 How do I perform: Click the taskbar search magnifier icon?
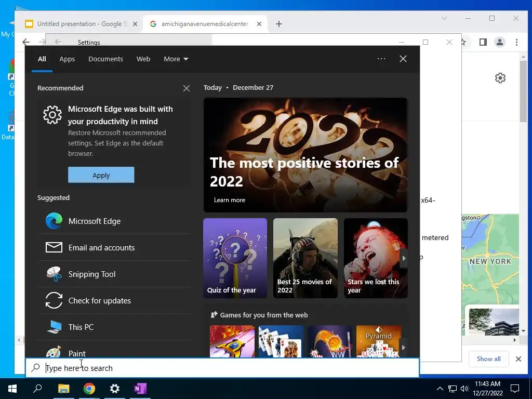(37, 389)
